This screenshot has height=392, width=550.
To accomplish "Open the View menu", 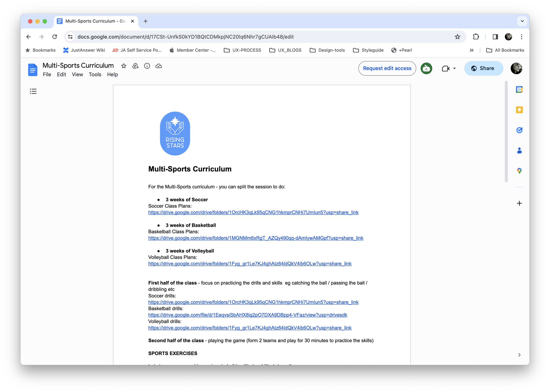I will coord(77,74).
